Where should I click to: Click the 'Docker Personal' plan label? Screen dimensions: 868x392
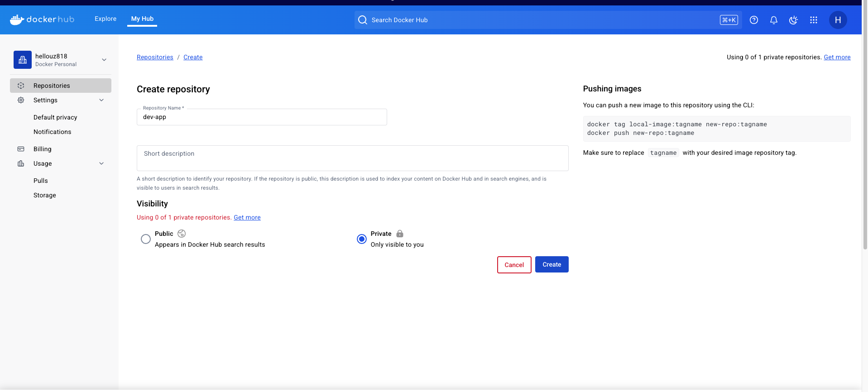click(x=56, y=64)
